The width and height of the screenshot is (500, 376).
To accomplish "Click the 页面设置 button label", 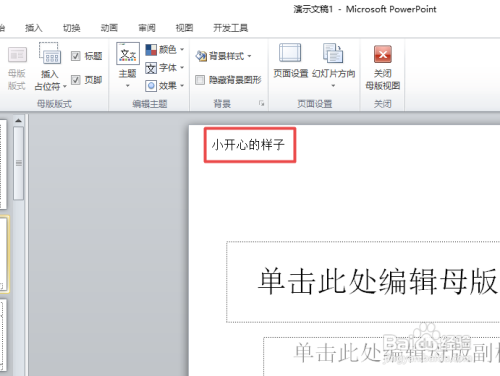I will tap(291, 73).
